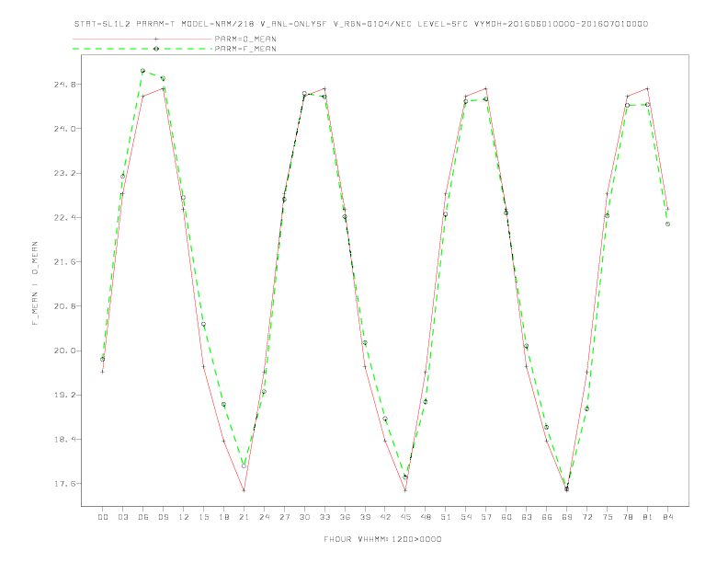Click the y-axis tick 18.4
Image resolution: width=728 pixels, height=563 pixels.
pyautogui.click(x=63, y=440)
